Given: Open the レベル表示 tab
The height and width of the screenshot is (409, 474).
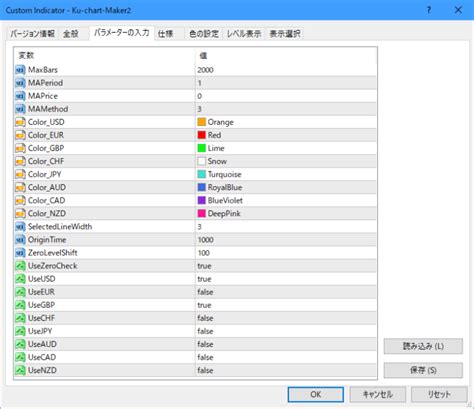Looking at the screenshot, I should 244,34.
